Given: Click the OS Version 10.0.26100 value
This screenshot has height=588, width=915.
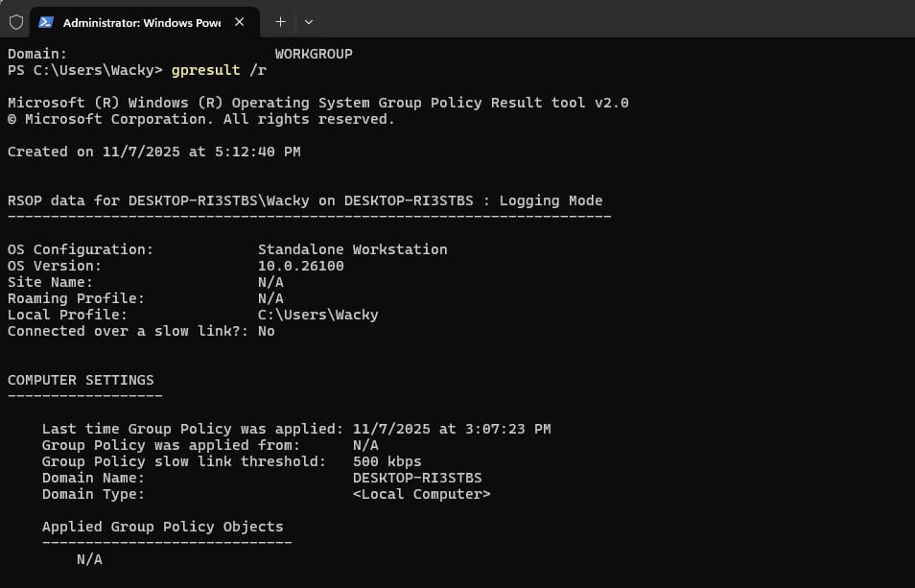Looking at the screenshot, I should coord(300,266).
